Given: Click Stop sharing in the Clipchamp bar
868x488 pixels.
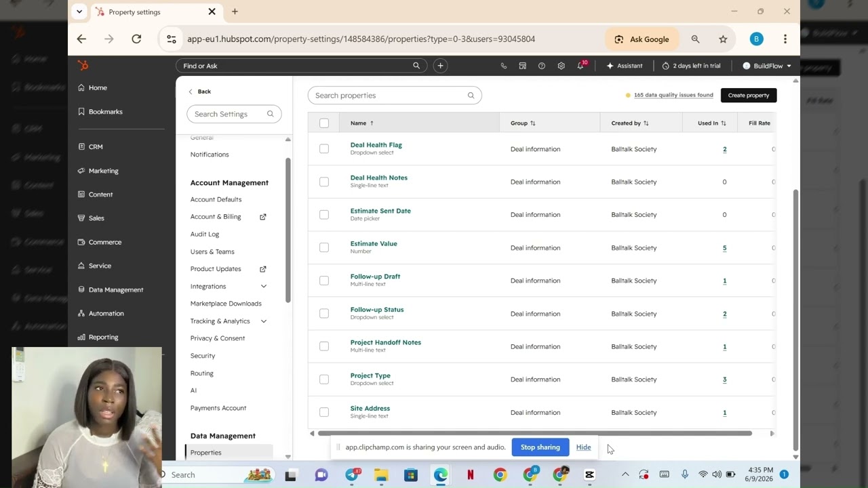Looking at the screenshot, I should 540,447.
